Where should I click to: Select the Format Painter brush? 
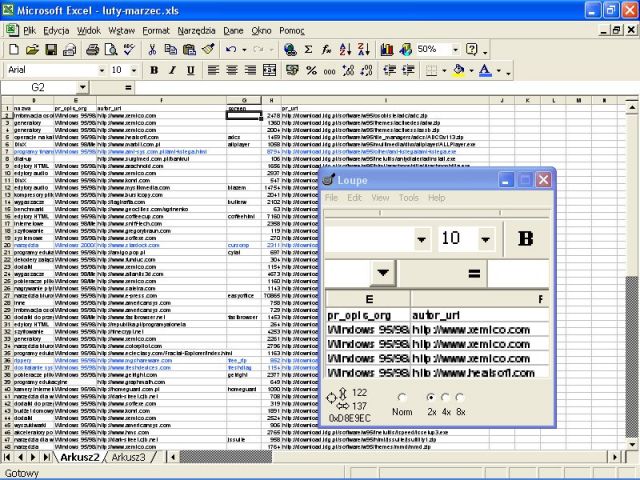[208, 49]
